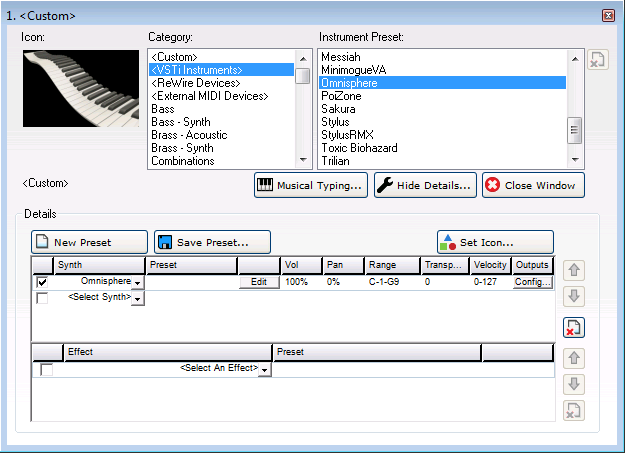The width and height of the screenshot is (625, 453).
Task: Click Close Window button
Action: [x=533, y=185]
